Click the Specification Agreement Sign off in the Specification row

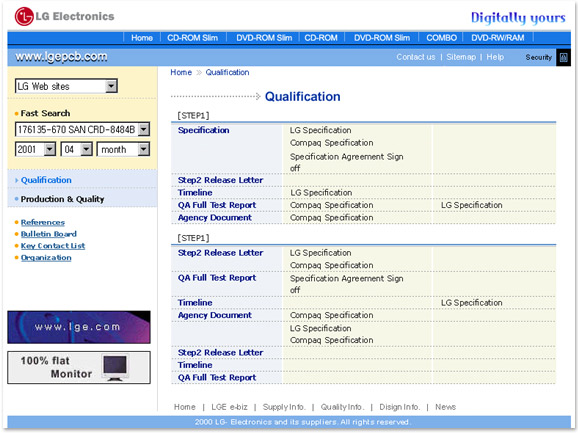point(347,162)
